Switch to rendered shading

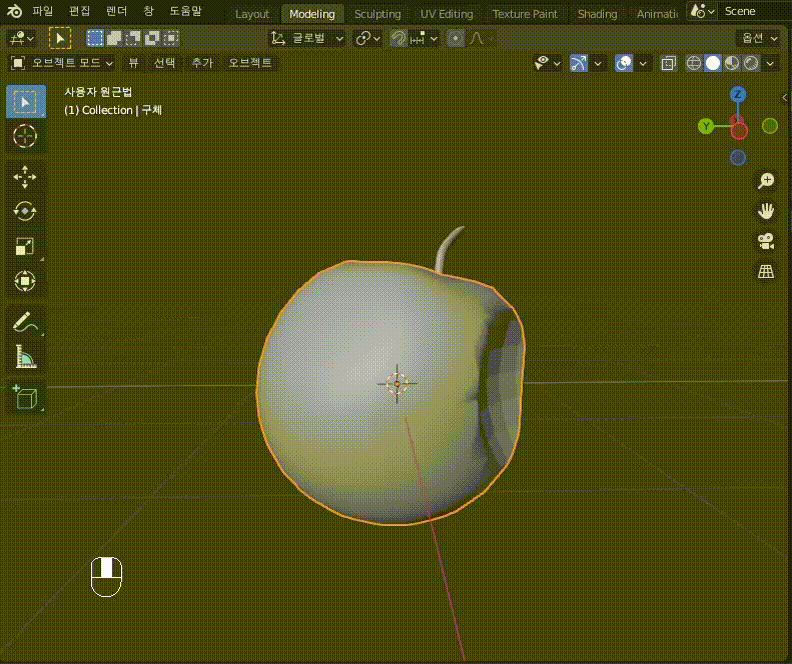click(751, 63)
